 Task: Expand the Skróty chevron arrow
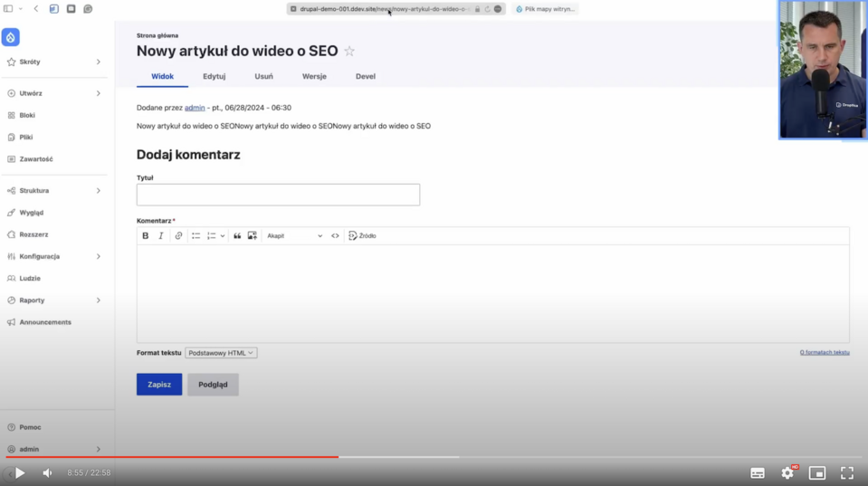99,62
